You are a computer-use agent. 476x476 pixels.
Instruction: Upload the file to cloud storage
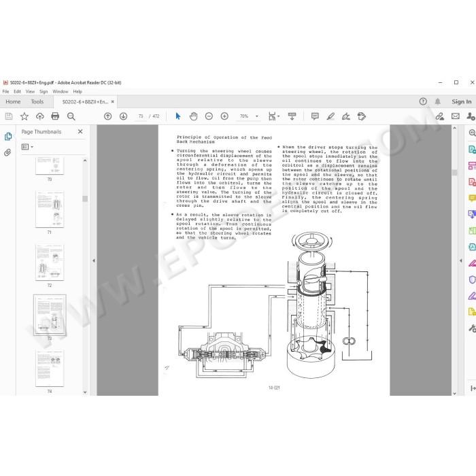[x=39, y=116]
